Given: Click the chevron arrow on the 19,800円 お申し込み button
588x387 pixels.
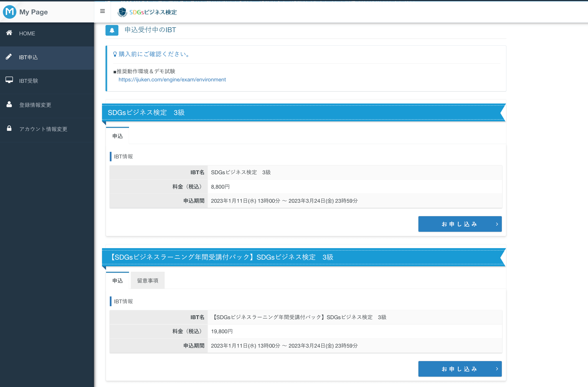Looking at the screenshot, I should pyautogui.click(x=497, y=369).
